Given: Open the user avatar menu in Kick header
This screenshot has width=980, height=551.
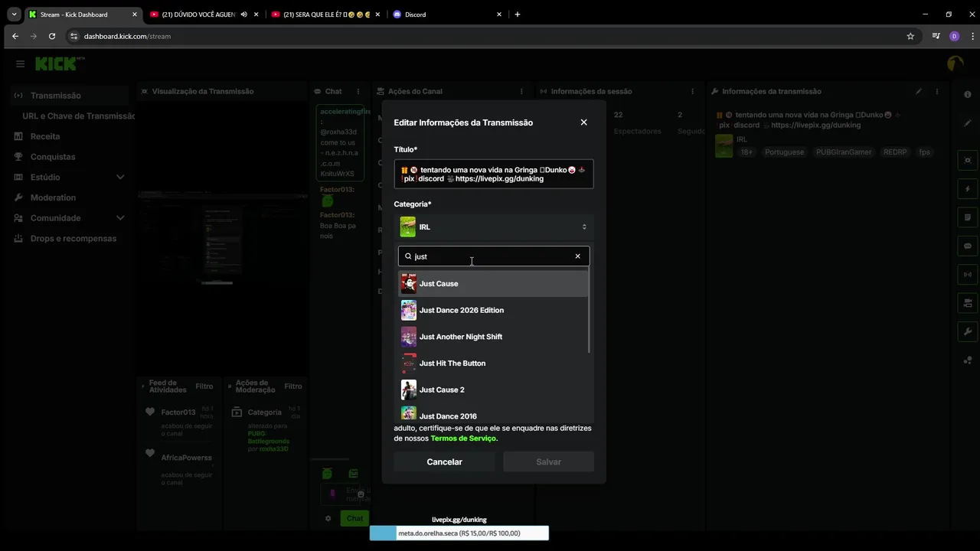Looking at the screenshot, I should point(955,64).
